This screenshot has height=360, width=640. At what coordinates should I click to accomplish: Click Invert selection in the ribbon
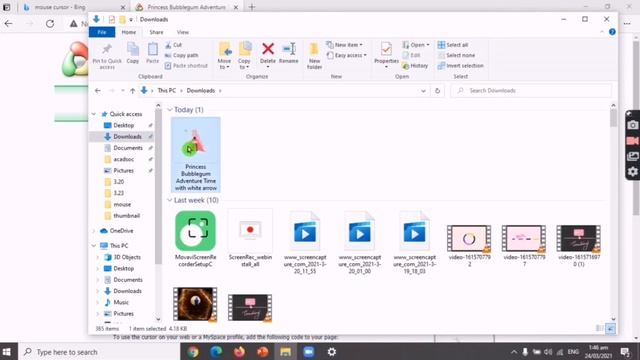460,66
